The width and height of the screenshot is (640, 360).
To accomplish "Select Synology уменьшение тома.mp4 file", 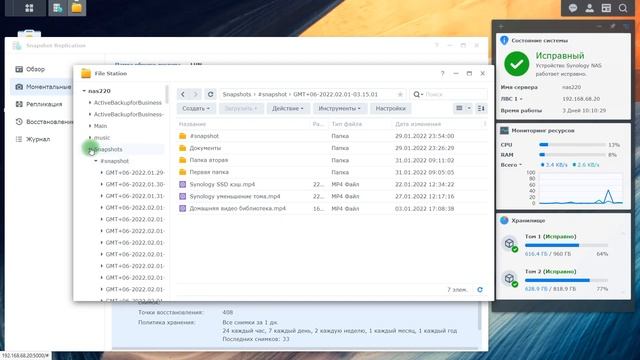I will (332, 196).
